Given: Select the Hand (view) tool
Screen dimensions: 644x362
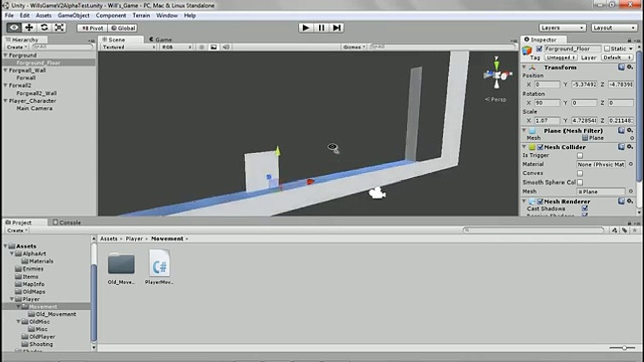Looking at the screenshot, I should pos(14,28).
